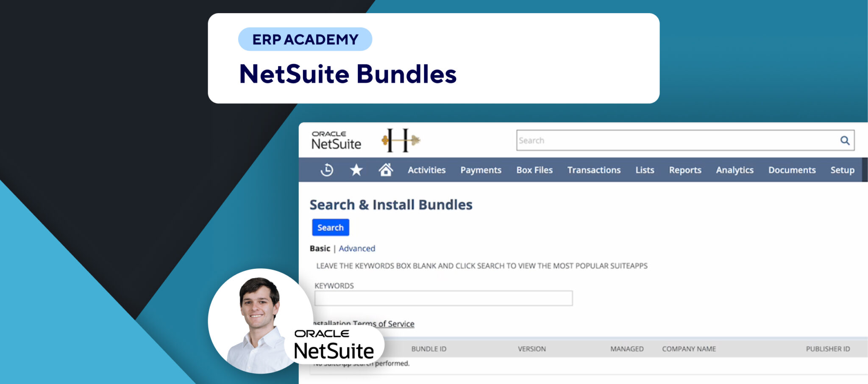Click the company 'H' logo in the header
Screen dimensions: 868x384
[401, 141]
